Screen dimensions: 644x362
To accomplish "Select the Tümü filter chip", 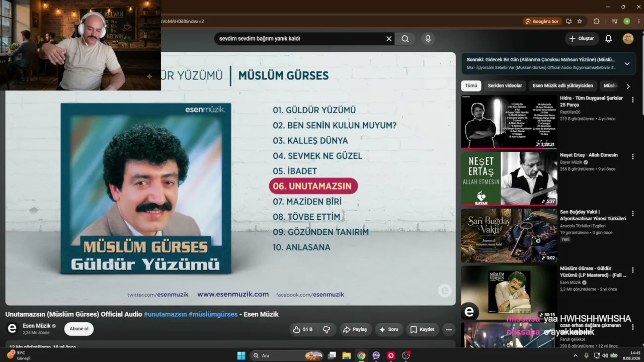I will (x=471, y=86).
